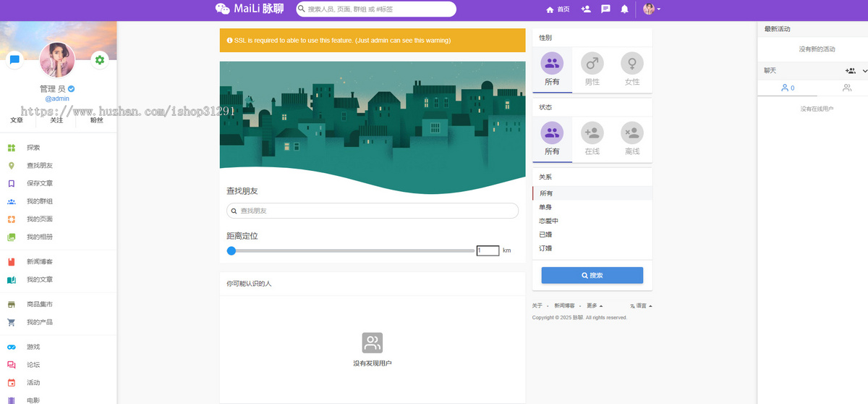Click the top search box
This screenshot has height=404, width=868.
376,9
